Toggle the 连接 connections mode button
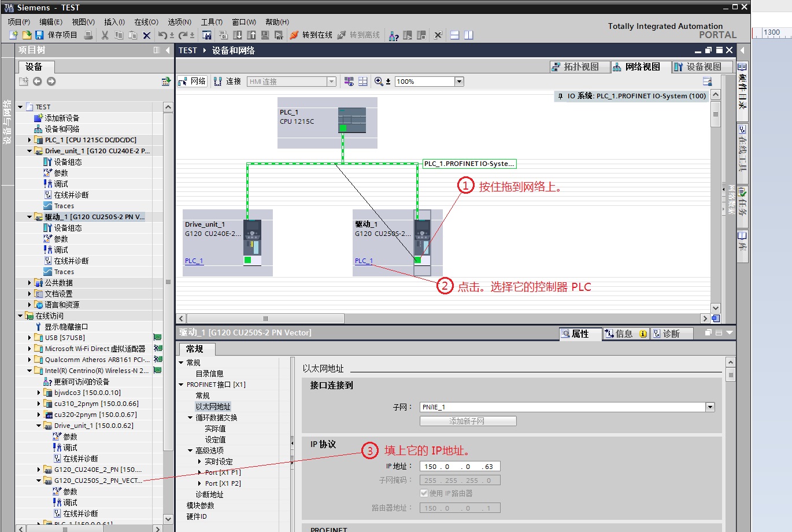 tap(228, 82)
